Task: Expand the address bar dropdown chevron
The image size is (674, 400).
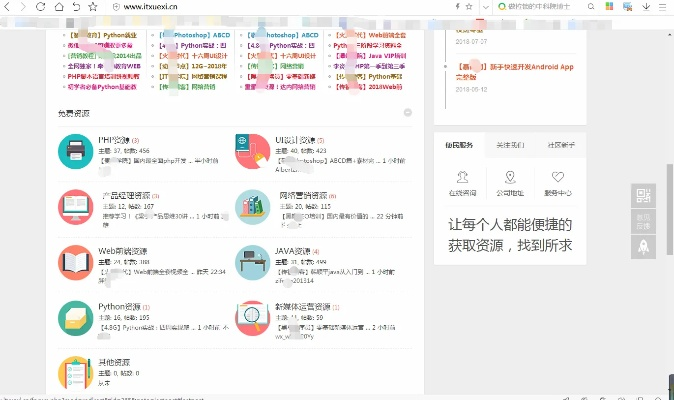Action: point(485,7)
